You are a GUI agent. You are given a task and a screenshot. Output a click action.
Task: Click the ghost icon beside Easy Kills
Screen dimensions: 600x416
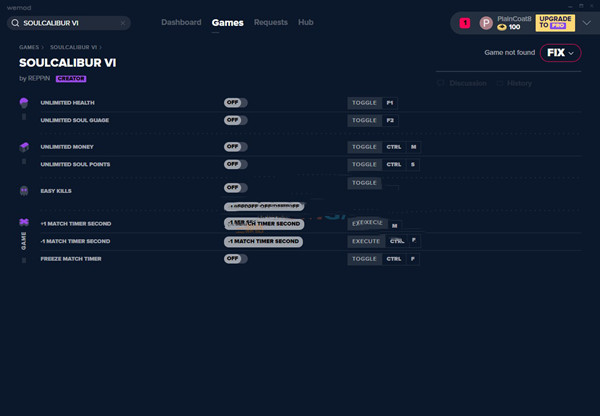tap(24, 190)
